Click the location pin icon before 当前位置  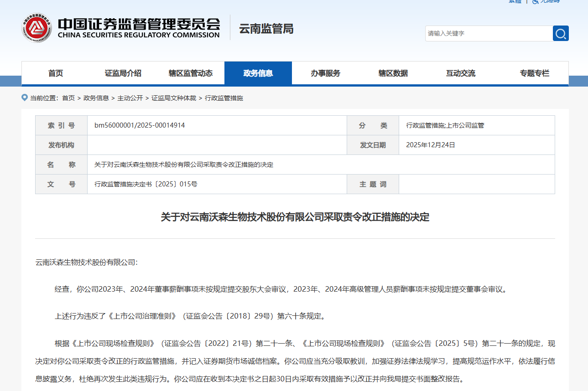coord(25,98)
